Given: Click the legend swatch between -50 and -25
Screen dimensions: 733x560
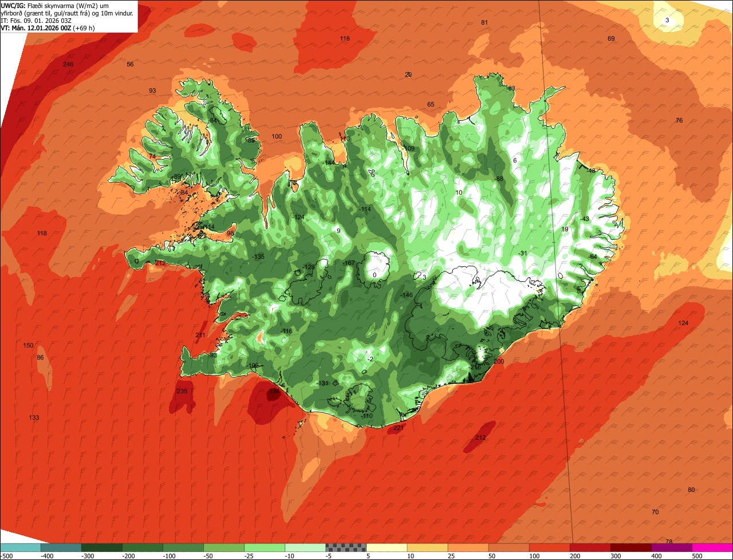Looking at the screenshot, I should point(224,547).
